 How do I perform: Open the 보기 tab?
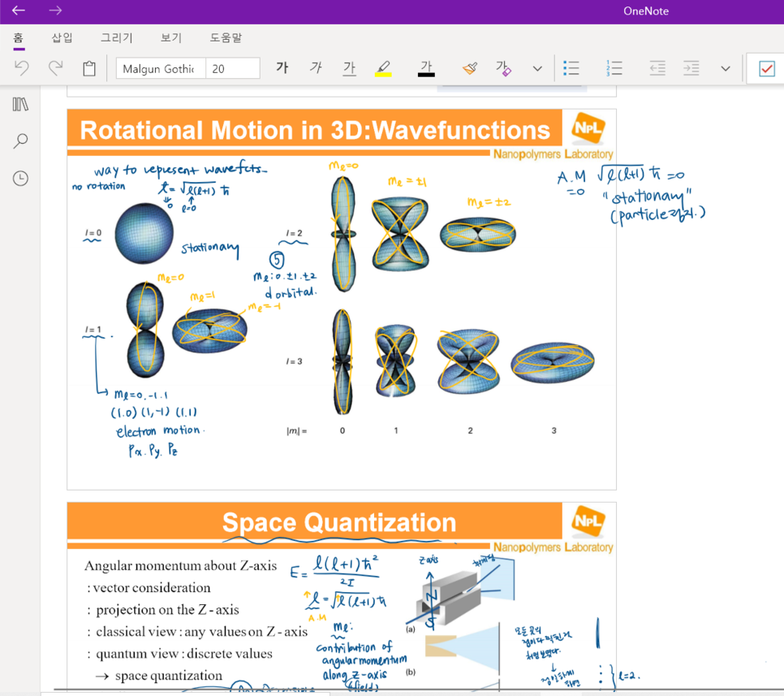click(x=171, y=37)
